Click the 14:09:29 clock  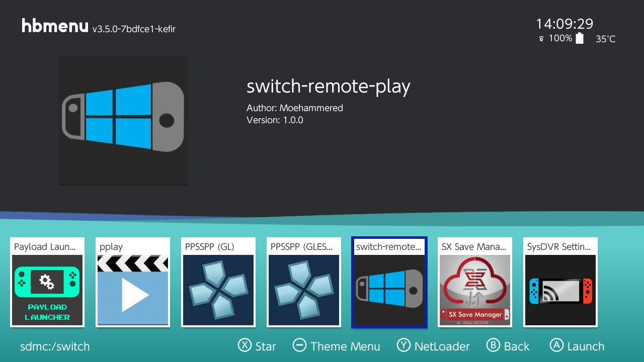565,24
